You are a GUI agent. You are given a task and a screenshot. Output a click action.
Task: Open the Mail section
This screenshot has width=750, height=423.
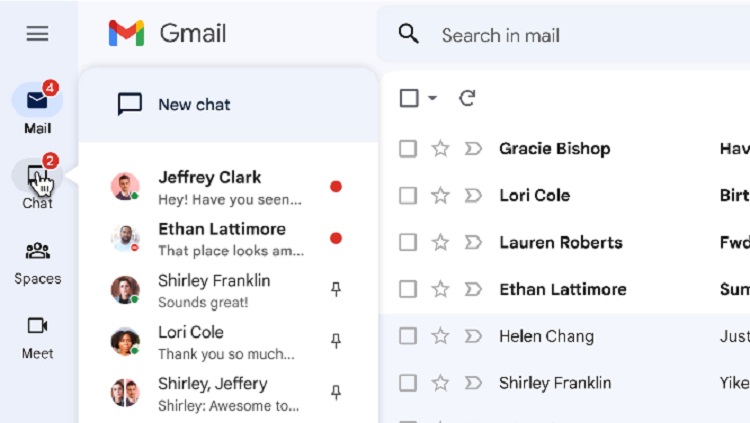[x=37, y=101]
